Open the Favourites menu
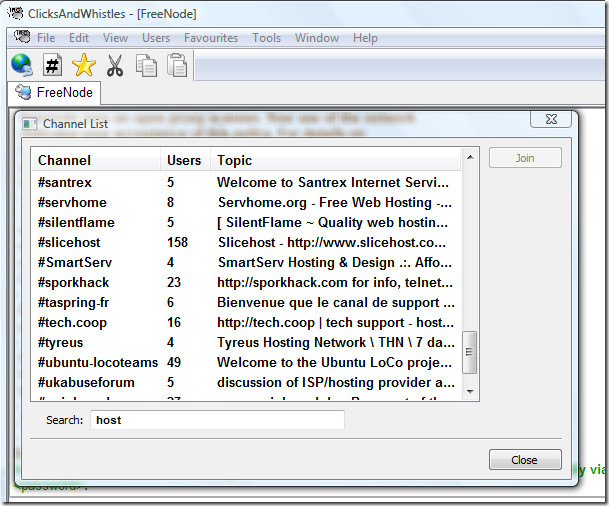The height and width of the screenshot is (506, 609). 211,38
